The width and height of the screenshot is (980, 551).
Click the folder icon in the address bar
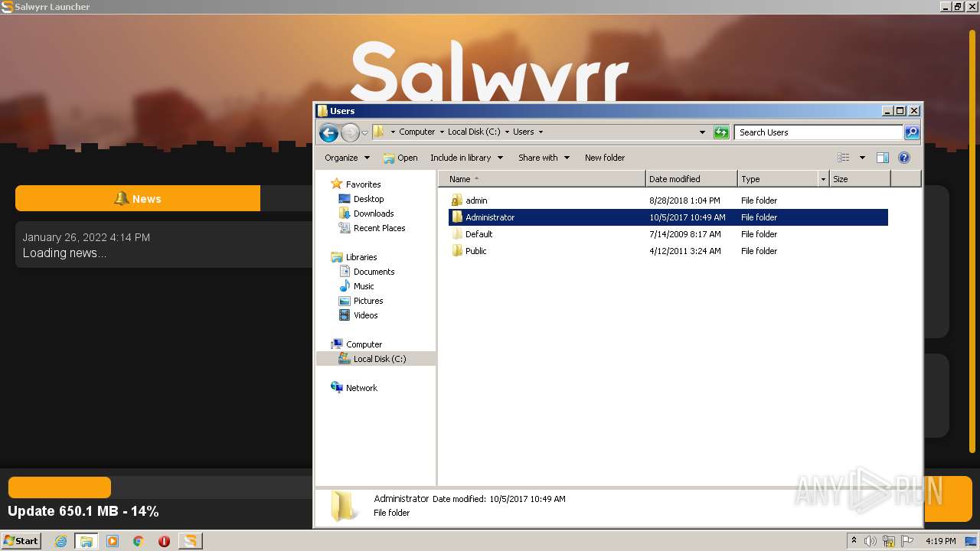click(378, 132)
